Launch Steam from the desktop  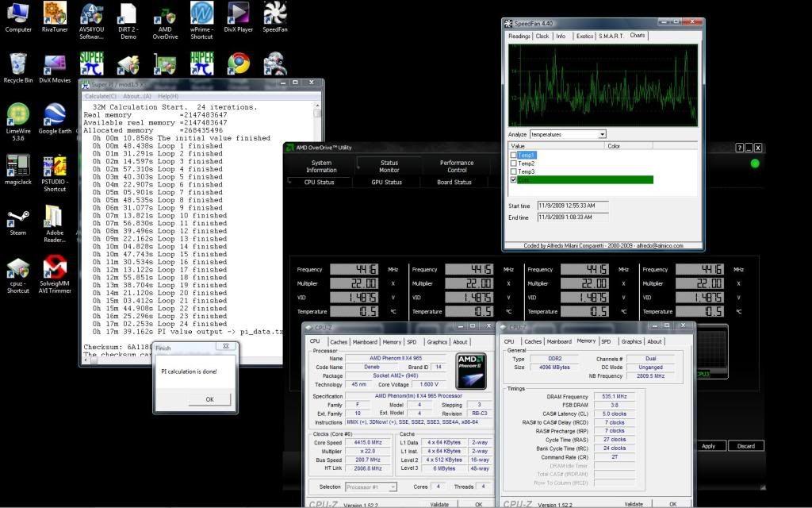pos(17,217)
